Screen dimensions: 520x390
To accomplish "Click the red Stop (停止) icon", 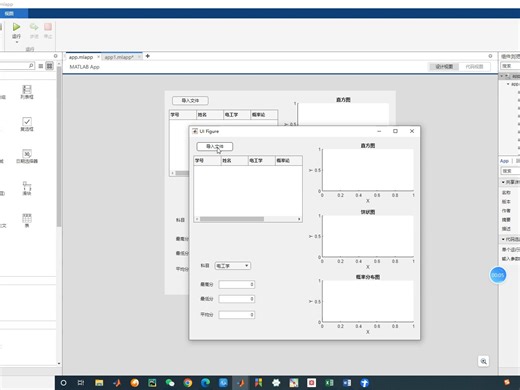I will (48, 27).
